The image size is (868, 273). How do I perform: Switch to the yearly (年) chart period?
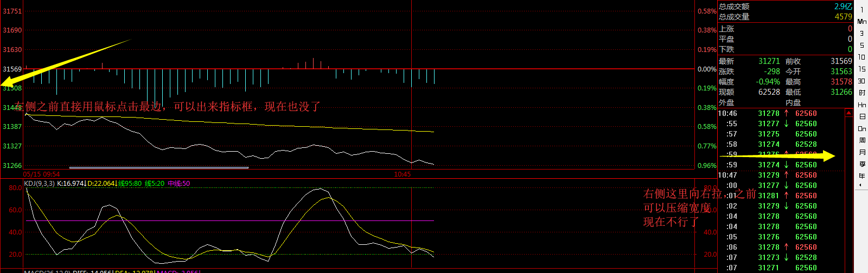tap(861, 177)
